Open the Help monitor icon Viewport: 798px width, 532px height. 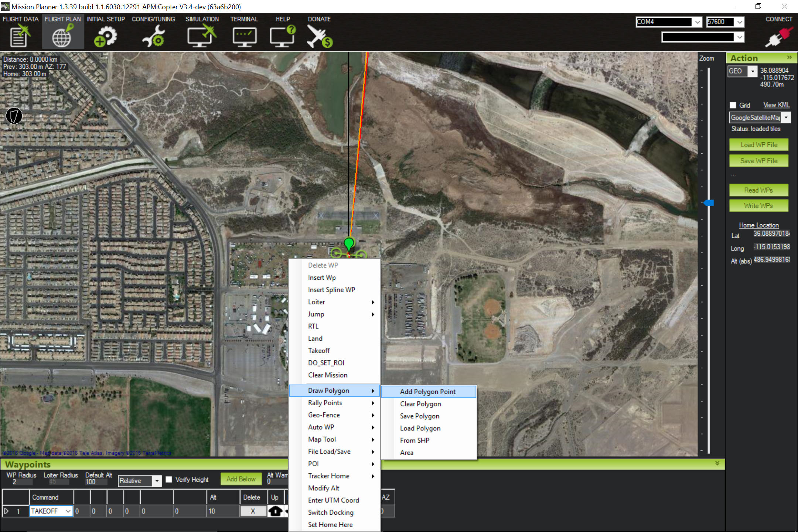pyautogui.click(x=283, y=36)
